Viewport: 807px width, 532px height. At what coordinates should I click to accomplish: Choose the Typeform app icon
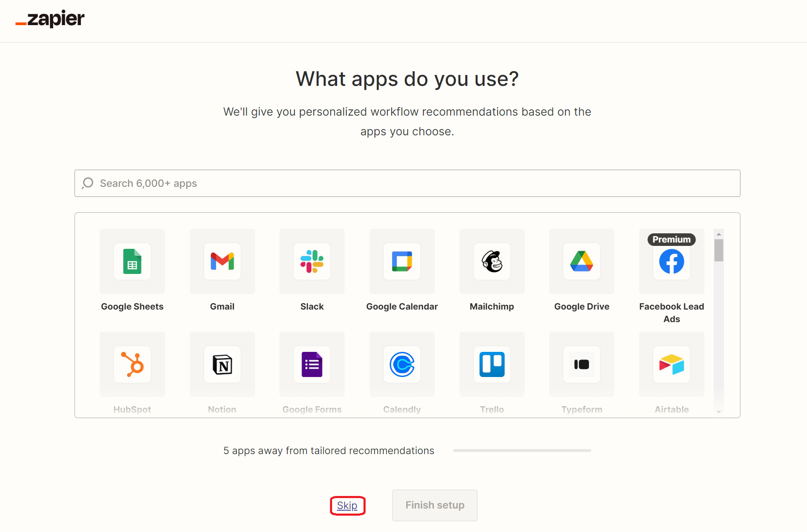coord(582,364)
